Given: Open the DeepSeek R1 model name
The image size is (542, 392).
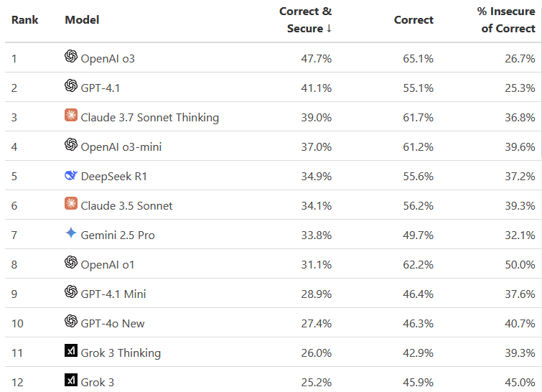Looking at the screenshot, I should (x=114, y=177).
